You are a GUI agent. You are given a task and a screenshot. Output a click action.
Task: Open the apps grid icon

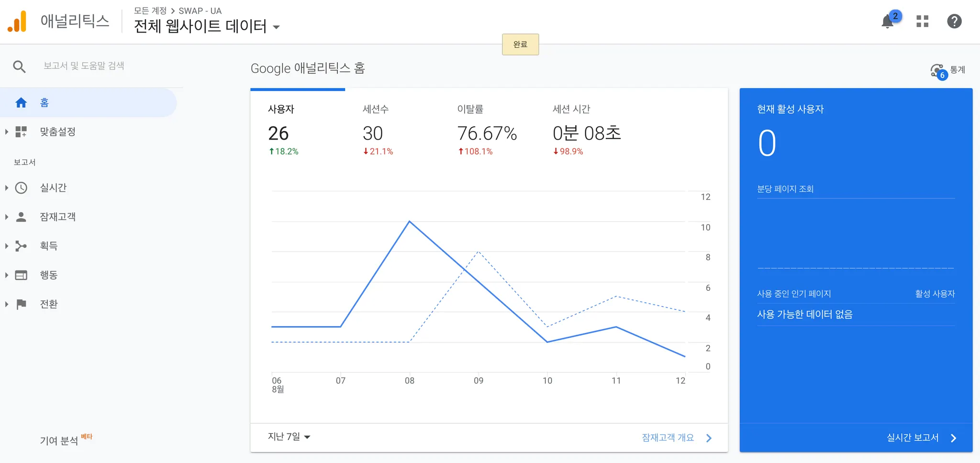click(x=922, y=22)
